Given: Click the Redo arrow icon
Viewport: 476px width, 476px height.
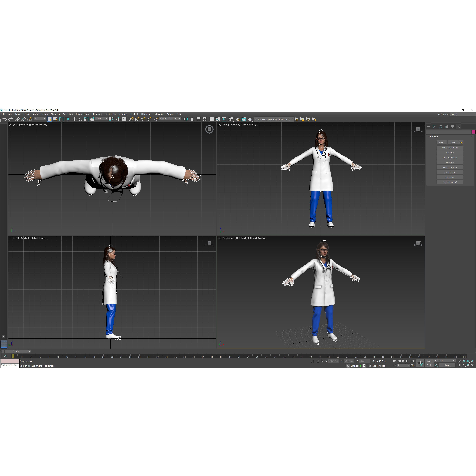Looking at the screenshot, I should 10,119.
